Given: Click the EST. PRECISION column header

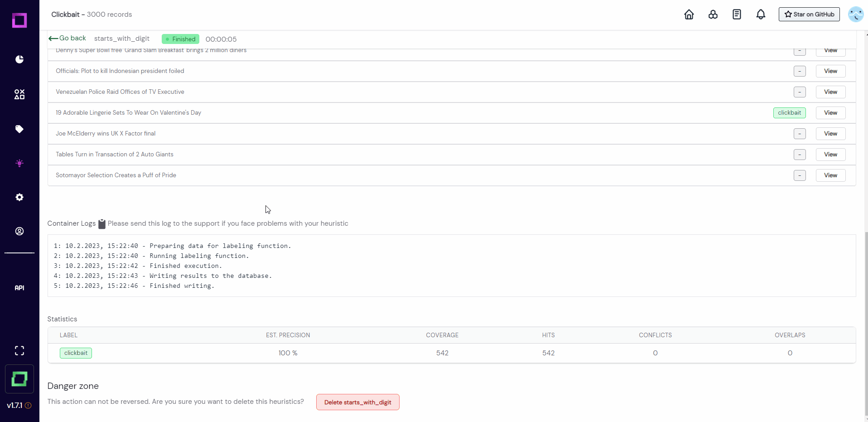Looking at the screenshot, I should [x=288, y=335].
